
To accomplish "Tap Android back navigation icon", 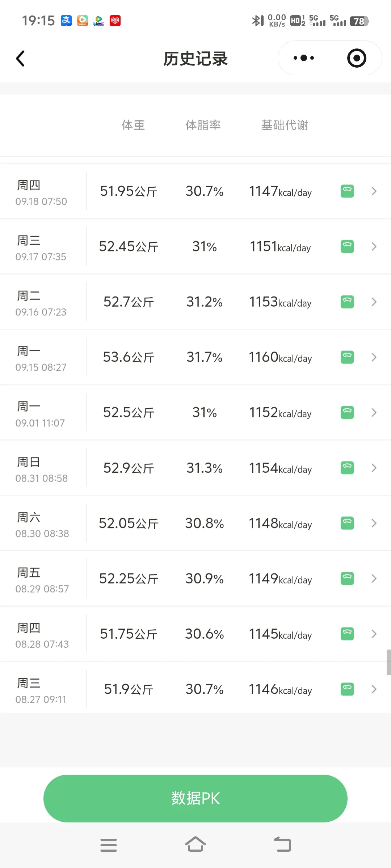I will click(282, 844).
